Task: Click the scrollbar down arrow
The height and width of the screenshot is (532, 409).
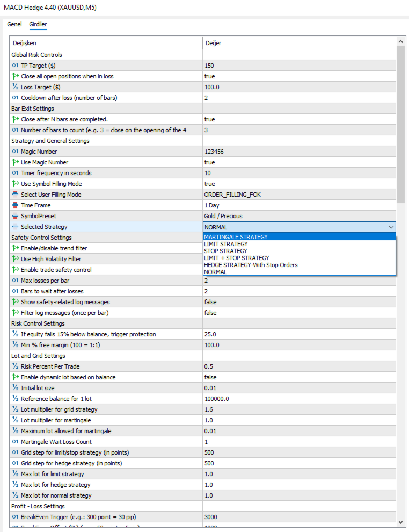Action: pos(400,522)
